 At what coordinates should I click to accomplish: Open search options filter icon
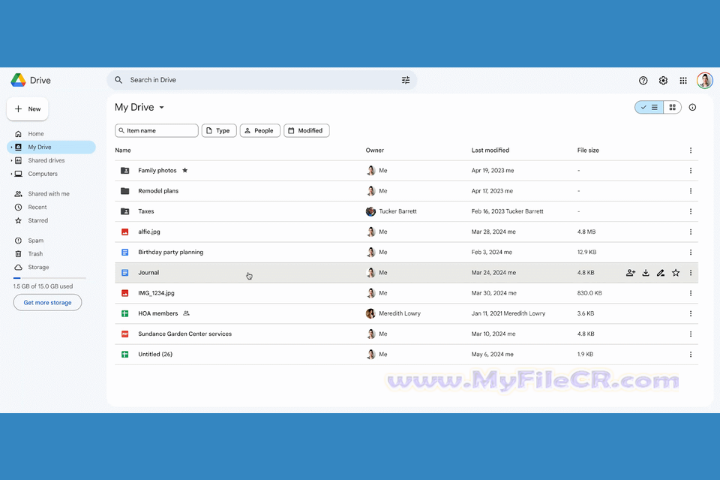(405, 80)
